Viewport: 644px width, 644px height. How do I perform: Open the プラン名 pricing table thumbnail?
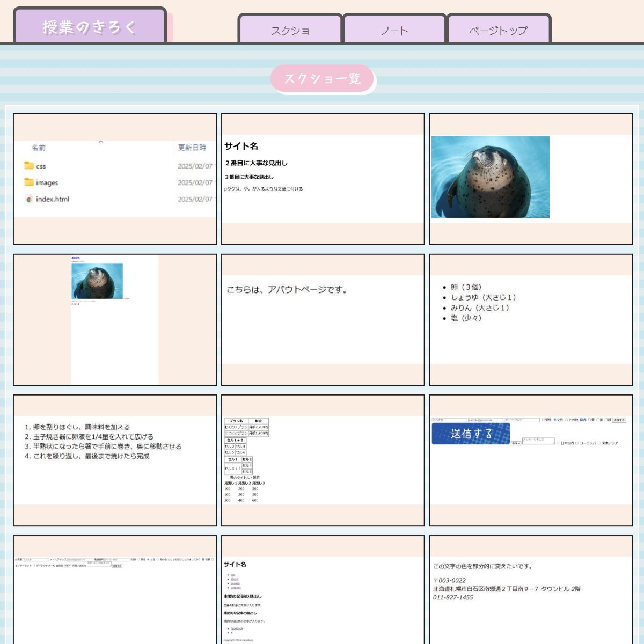pyautogui.click(x=323, y=460)
